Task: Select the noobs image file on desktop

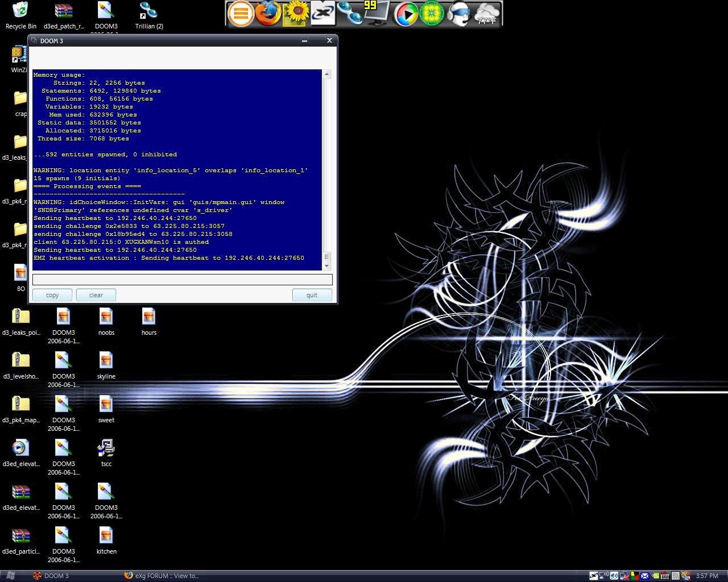Action: tap(106, 322)
